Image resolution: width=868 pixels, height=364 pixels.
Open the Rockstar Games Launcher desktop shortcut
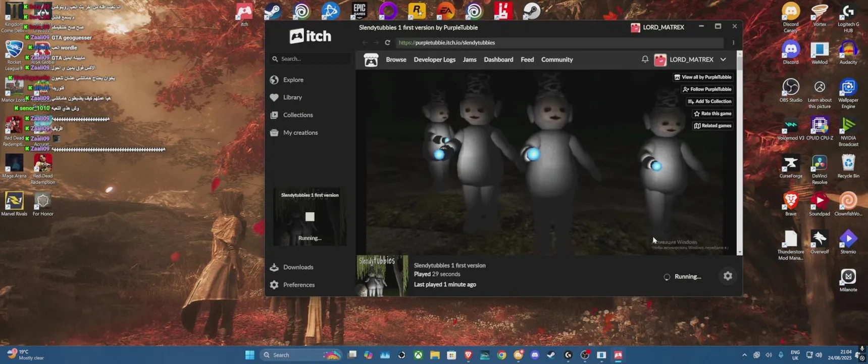point(417,11)
